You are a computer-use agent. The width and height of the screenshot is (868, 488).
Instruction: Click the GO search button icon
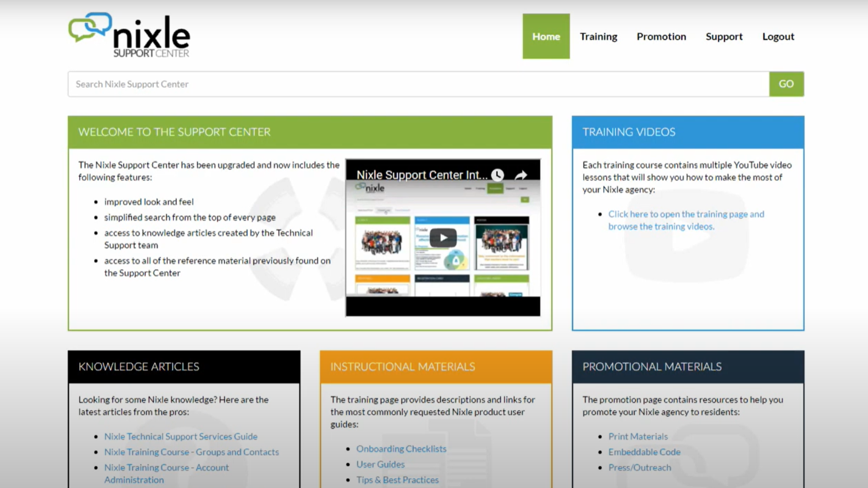786,84
